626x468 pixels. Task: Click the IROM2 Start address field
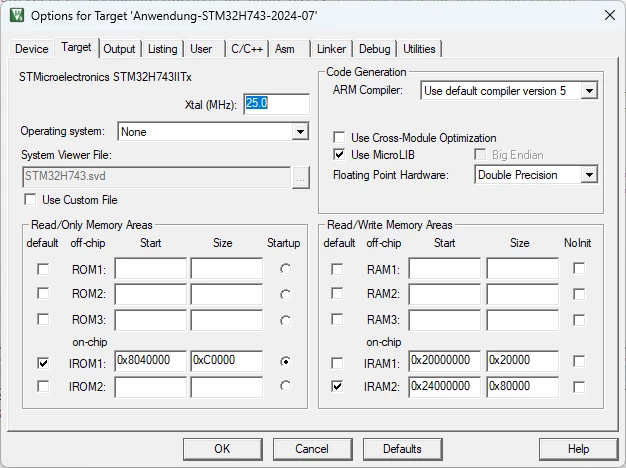coord(151,387)
